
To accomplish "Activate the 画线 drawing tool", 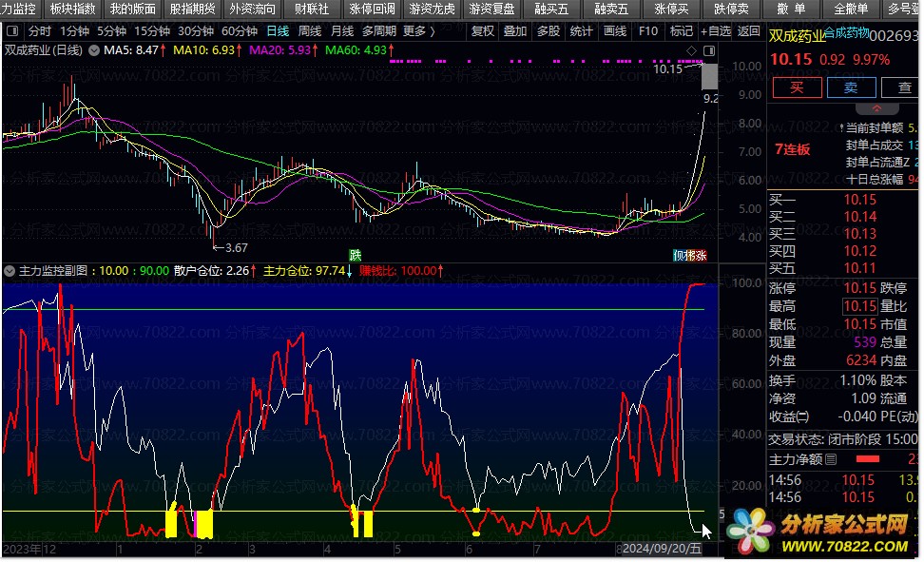I will point(615,31).
